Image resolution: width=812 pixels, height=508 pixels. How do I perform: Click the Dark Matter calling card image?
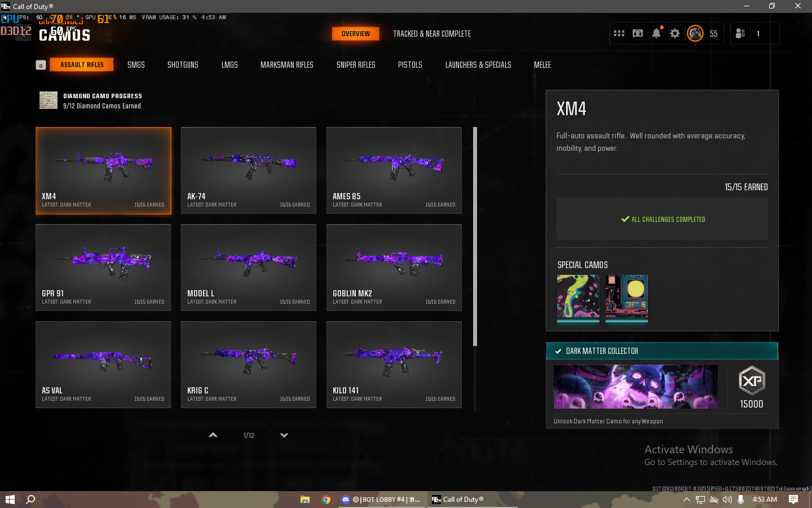point(636,387)
